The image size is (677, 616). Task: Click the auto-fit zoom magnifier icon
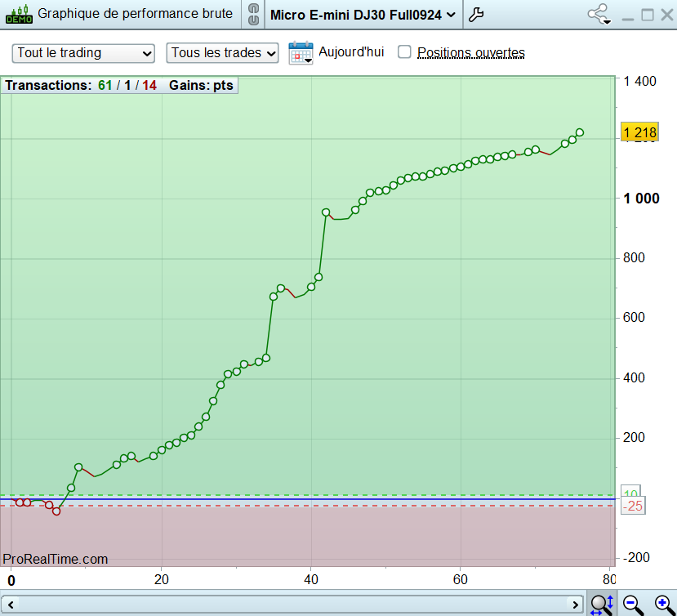602,604
